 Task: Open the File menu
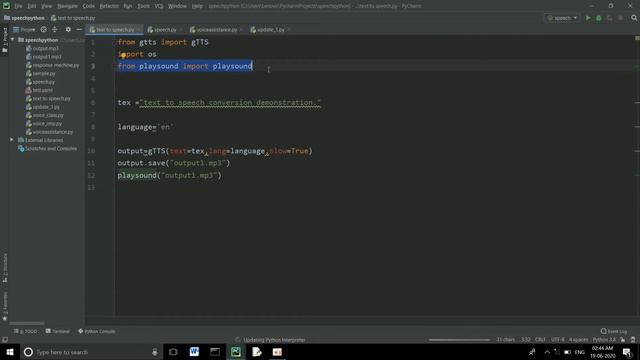click(x=18, y=6)
